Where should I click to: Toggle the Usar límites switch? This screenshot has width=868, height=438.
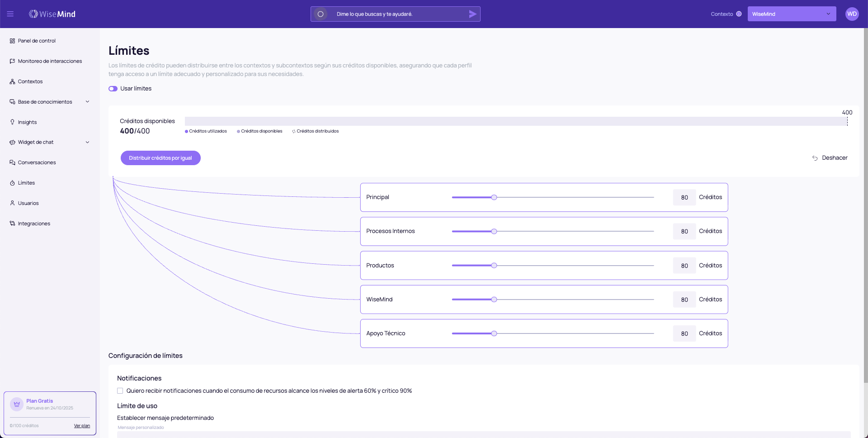tap(113, 89)
